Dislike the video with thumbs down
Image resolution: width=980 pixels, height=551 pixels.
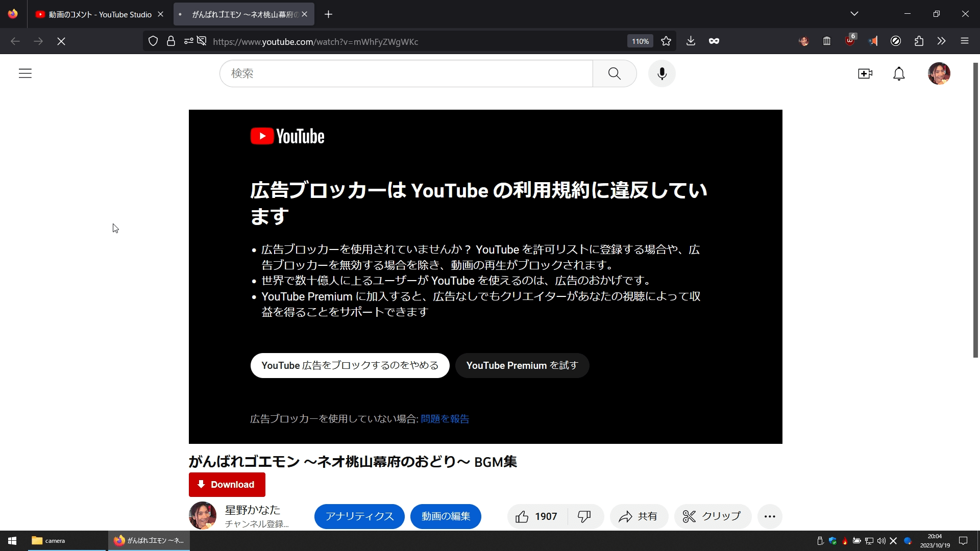coord(584,517)
